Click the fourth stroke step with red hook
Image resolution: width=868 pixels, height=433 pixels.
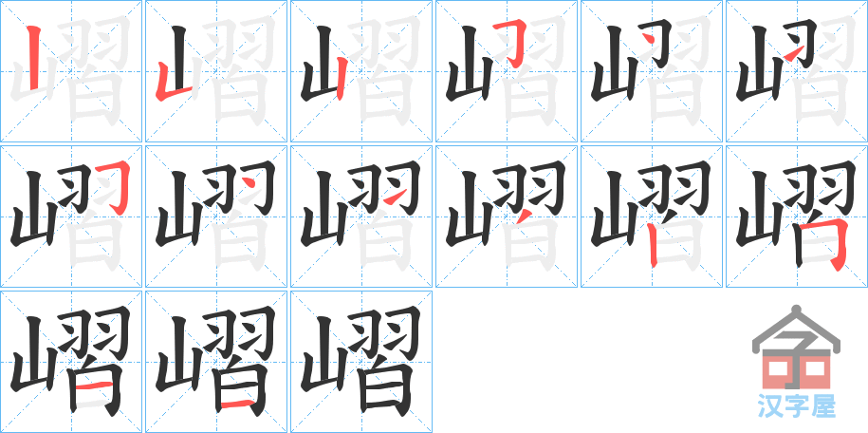click(507, 71)
